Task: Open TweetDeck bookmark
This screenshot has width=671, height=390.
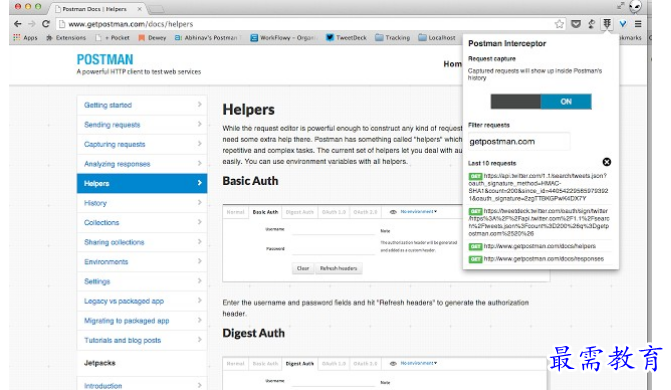Action: pyautogui.click(x=346, y=38)
